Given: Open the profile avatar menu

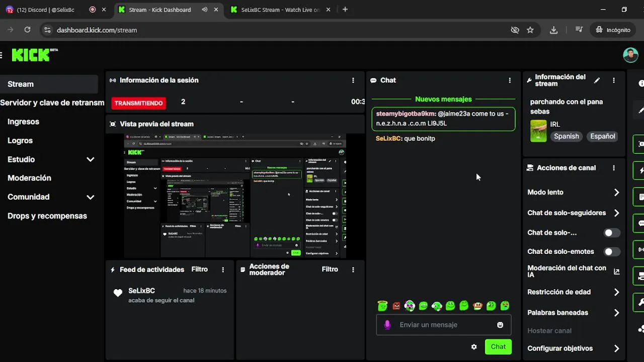Looking at the screenshot, I should (x=630, y=55).
